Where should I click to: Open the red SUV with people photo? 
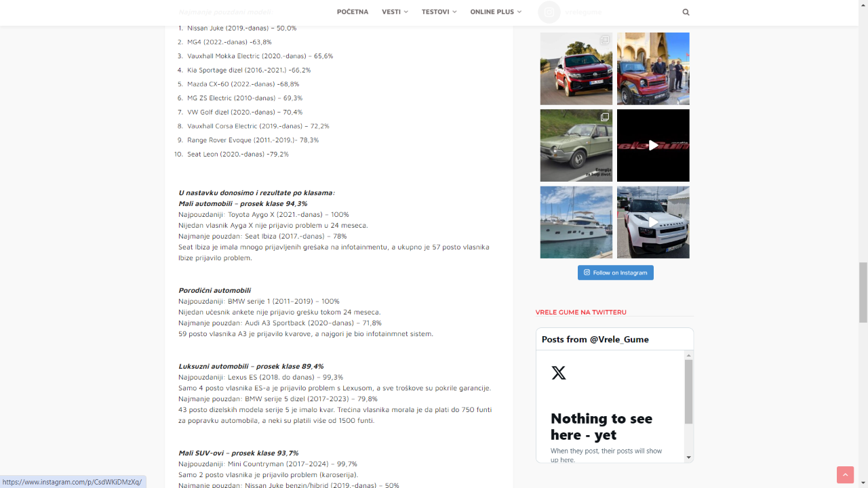[x=652, y=68]
